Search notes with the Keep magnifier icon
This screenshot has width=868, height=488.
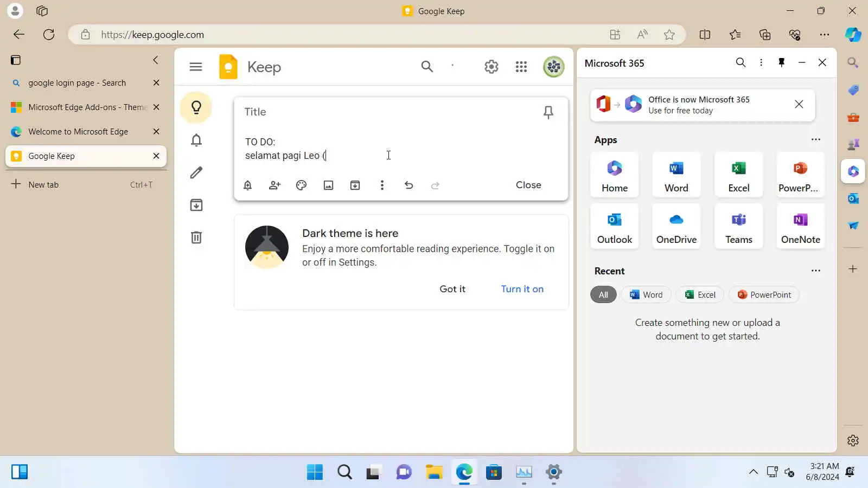[427, 67]
